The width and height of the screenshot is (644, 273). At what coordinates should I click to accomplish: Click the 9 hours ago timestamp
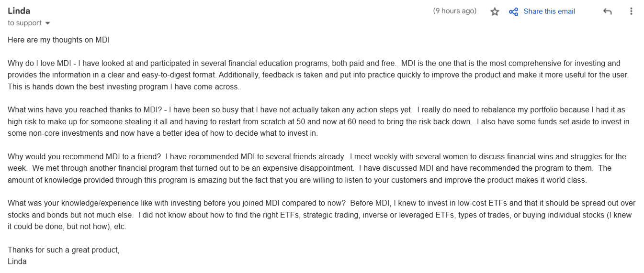[454, 11]
